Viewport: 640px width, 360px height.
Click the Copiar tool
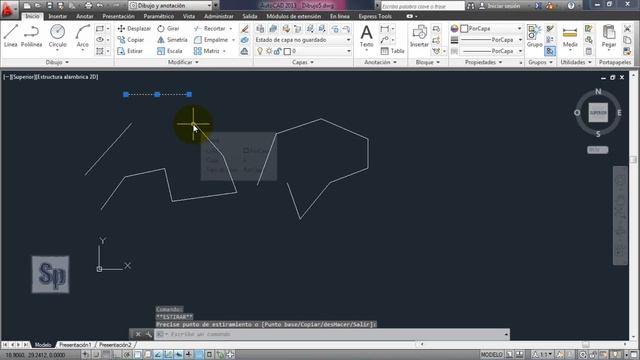click(131, 40)
